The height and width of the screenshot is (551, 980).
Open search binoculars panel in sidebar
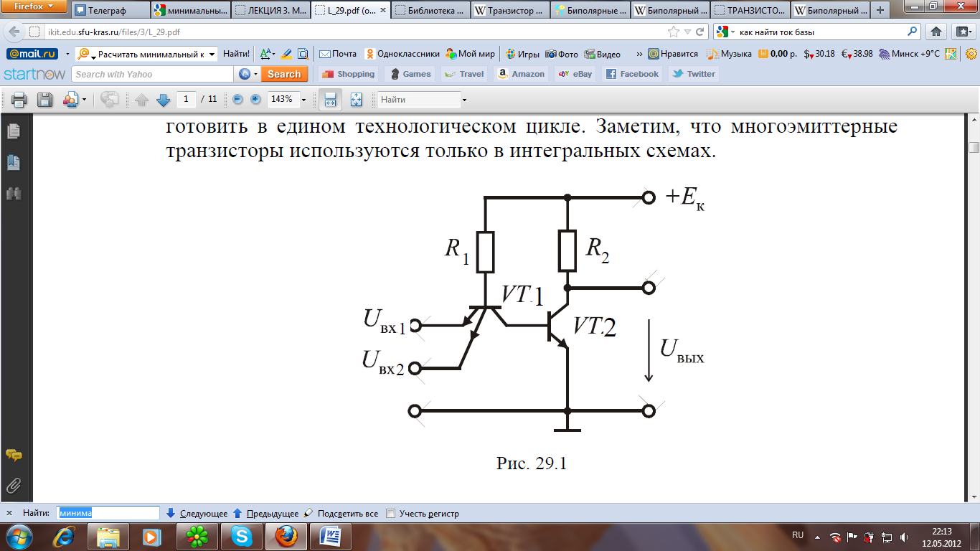[x=14, y=194]
